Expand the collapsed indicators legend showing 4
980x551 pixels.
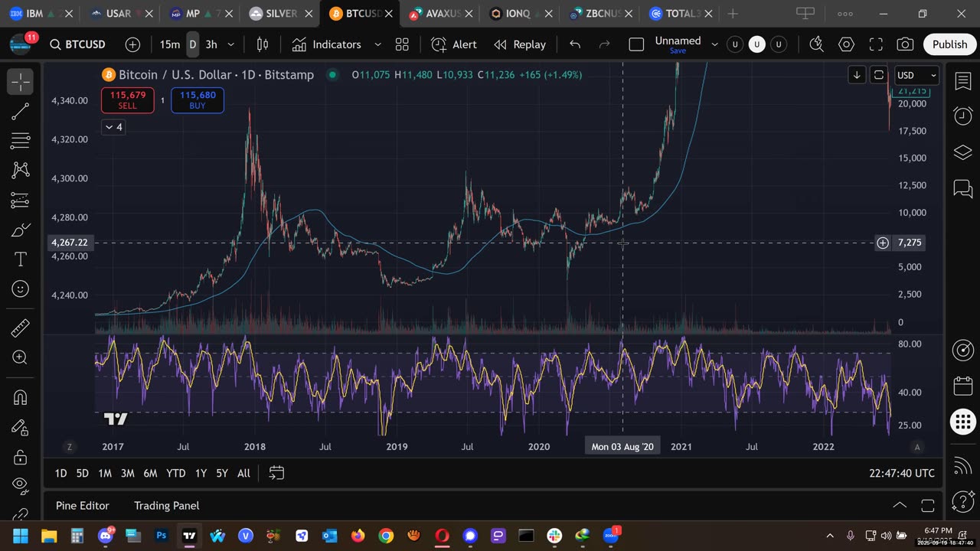[113, 127]
